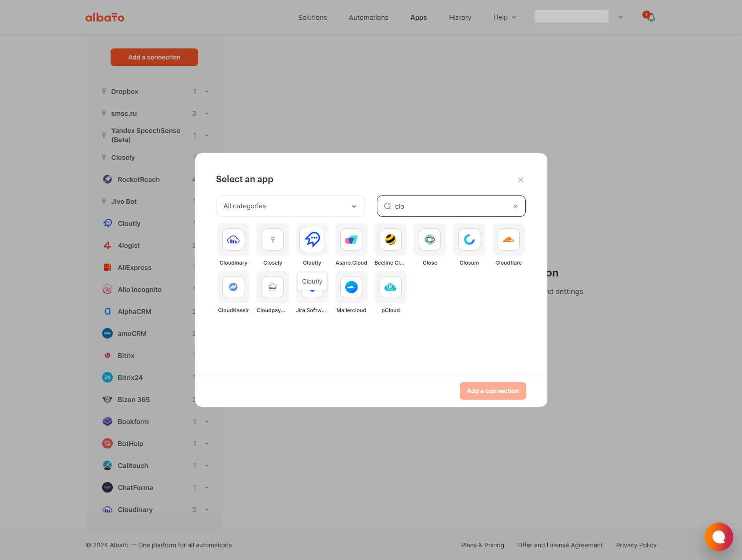Viewport: 742px width, 560px height.
Task: Expand the Dropbox connections list
Action: (x=207, y=92)
